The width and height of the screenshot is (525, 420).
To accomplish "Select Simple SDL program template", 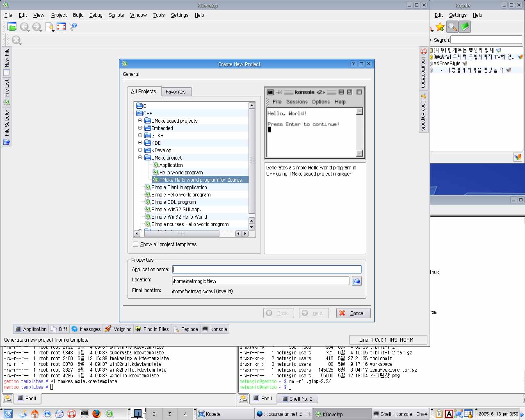I will 173,202.
